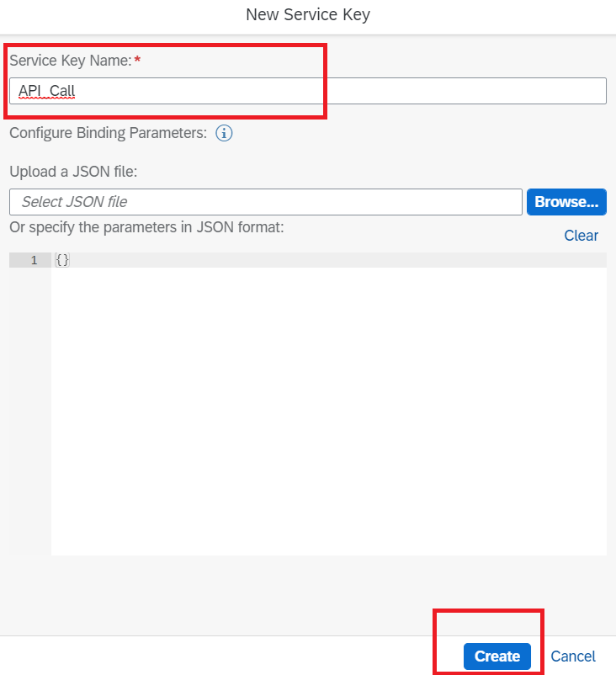Select the Select JSON file upload field

tap(266, 202)
